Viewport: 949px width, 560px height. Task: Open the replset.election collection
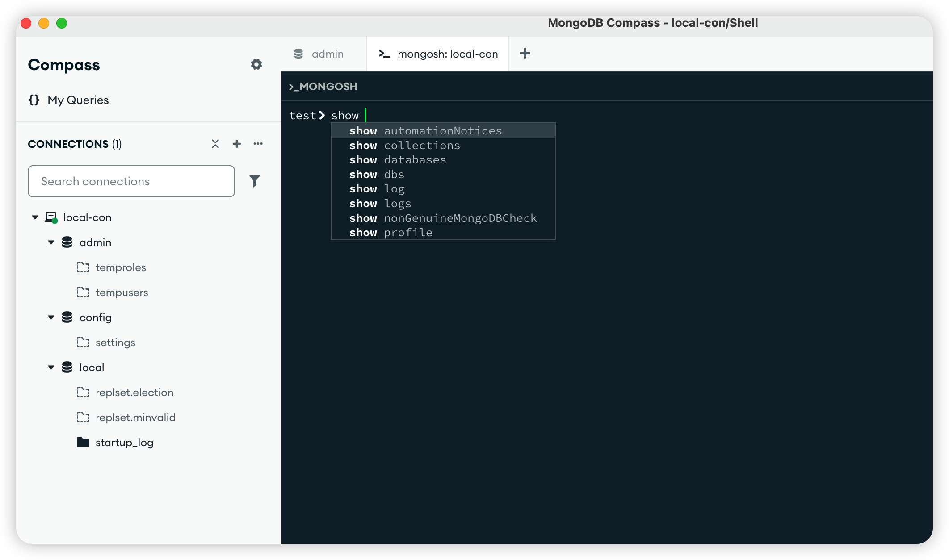click(134, 392)
